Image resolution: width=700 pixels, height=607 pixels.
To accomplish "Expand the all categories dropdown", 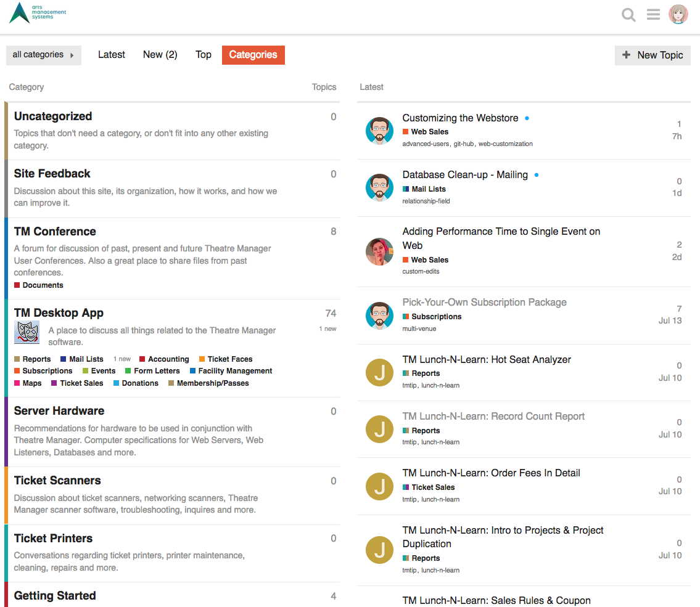I will point(44,55).
